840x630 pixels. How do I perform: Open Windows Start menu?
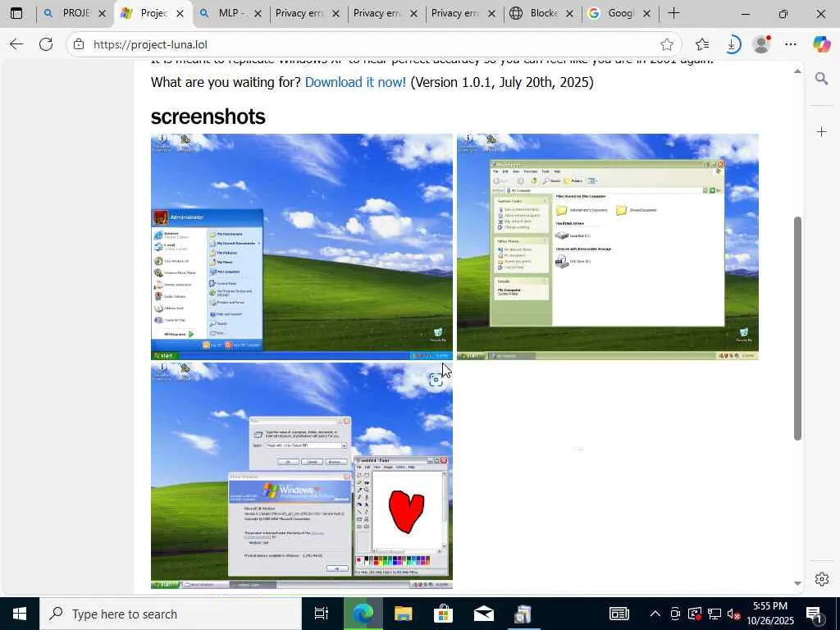[20, 614]
